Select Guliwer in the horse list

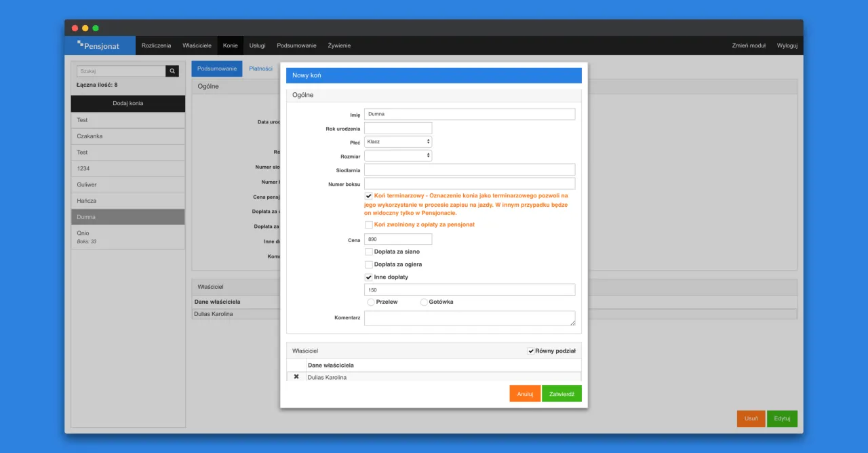(128, 184)
